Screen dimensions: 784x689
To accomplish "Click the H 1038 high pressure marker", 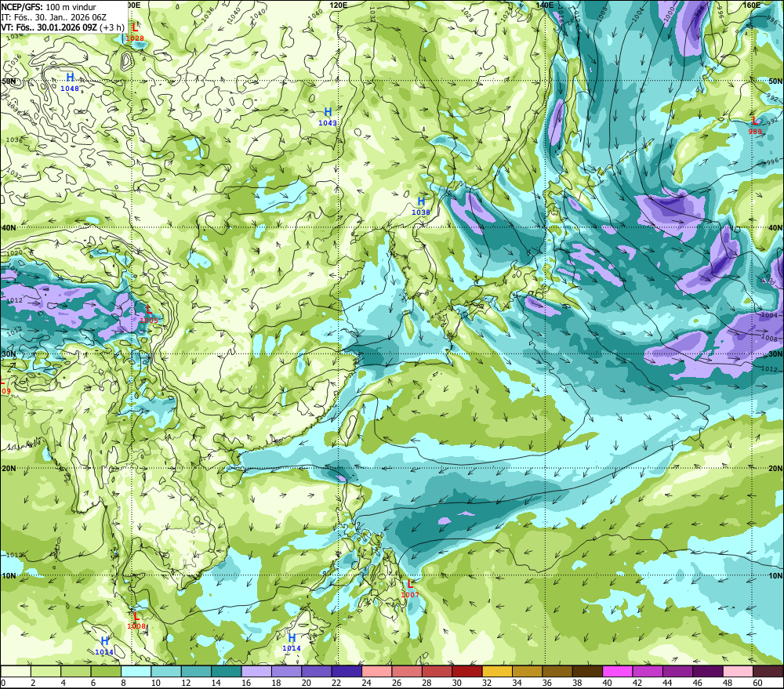I will pyautogui.click(x=421, y=205).
